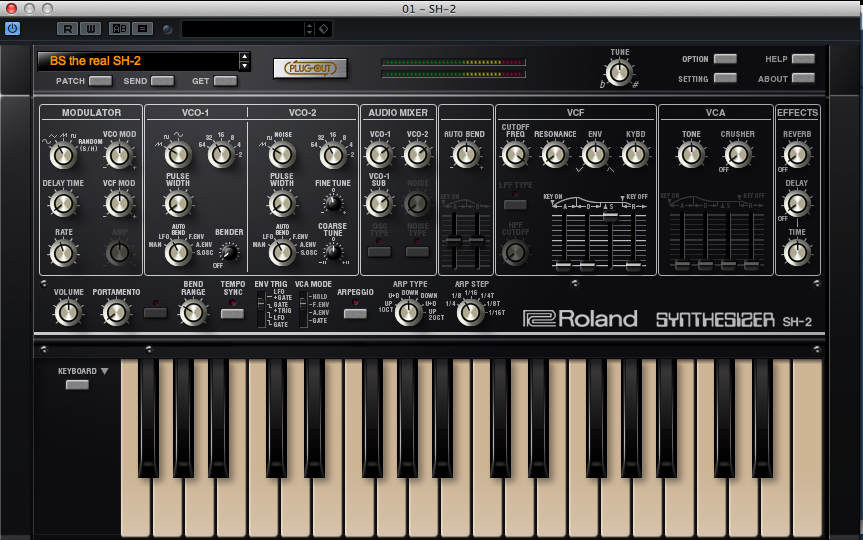Click the VCF envelope Attack slider

point(563,267)
